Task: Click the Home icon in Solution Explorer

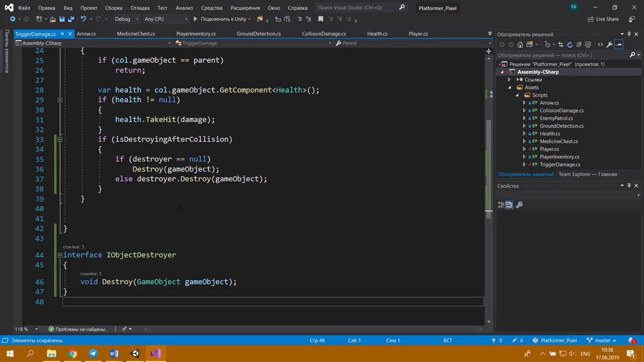Action: pos(520,45)
